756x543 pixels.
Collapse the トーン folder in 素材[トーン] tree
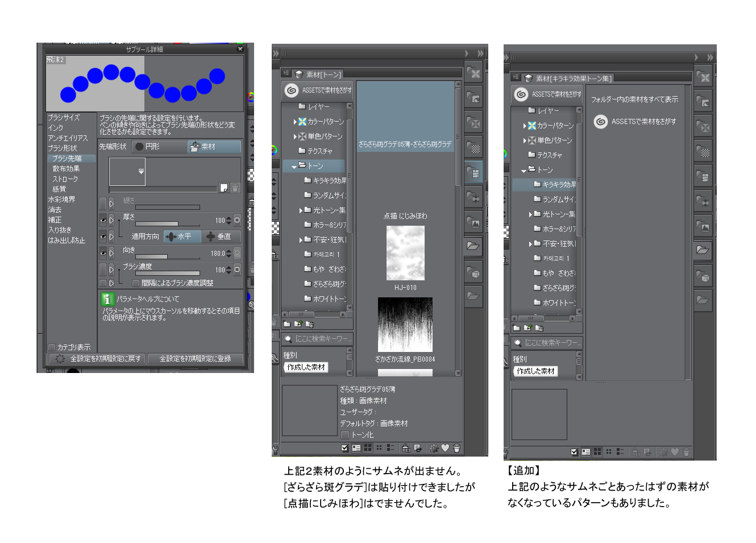(294, 167)
